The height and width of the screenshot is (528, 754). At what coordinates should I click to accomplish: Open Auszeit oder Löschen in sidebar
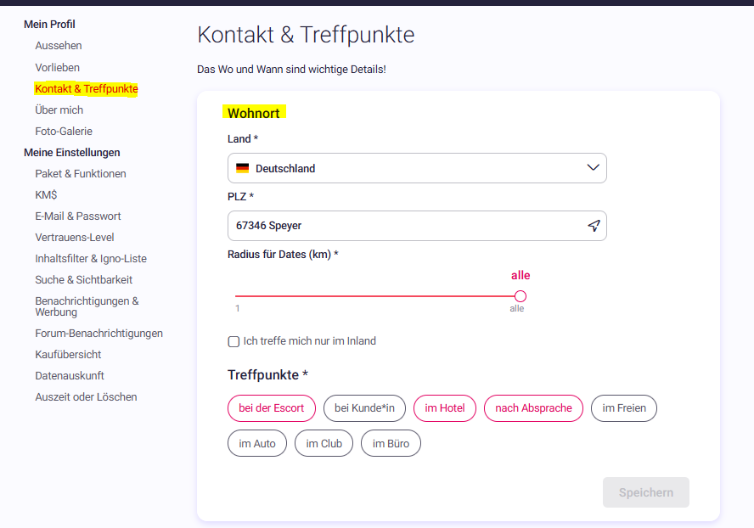click(86, 397)
